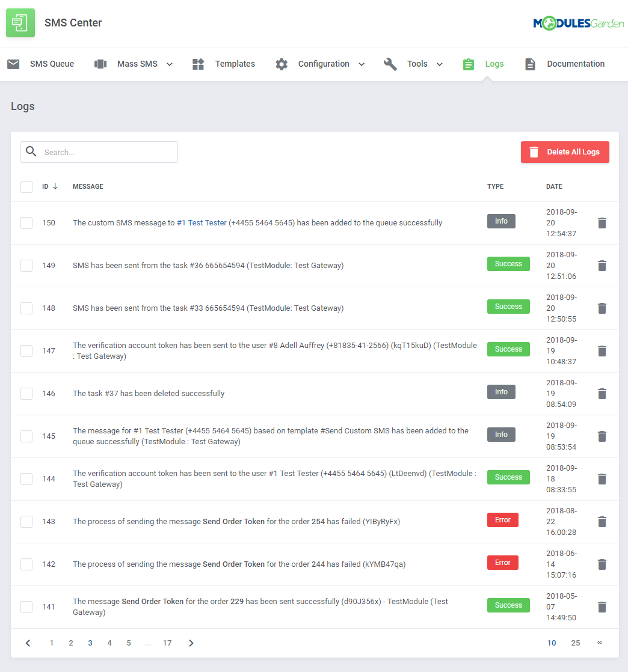This screenshot has height=672, width=628.
Task: Open the Logs menu item
Action: pyautogui.click(x=494, y=64)
